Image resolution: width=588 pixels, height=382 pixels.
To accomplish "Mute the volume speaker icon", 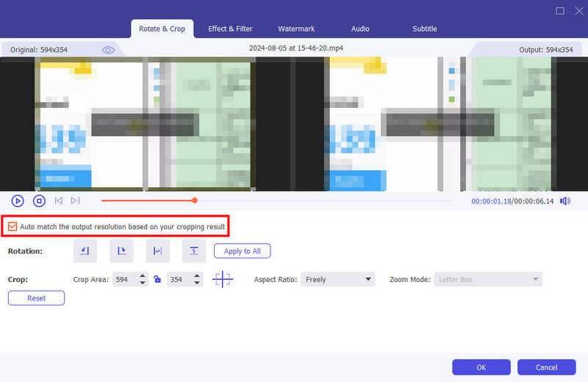I will pyautogui.click(x=564, y=201).
